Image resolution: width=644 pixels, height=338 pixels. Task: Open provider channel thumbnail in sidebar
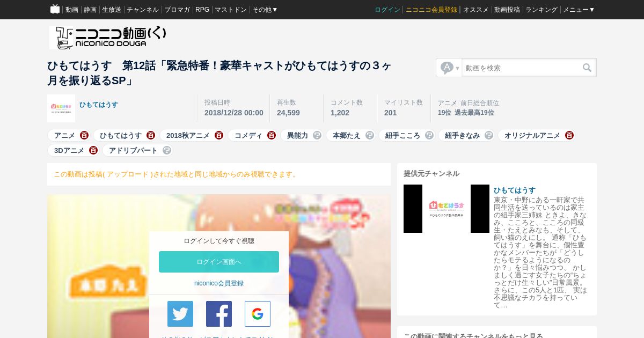tap(447, 209)
